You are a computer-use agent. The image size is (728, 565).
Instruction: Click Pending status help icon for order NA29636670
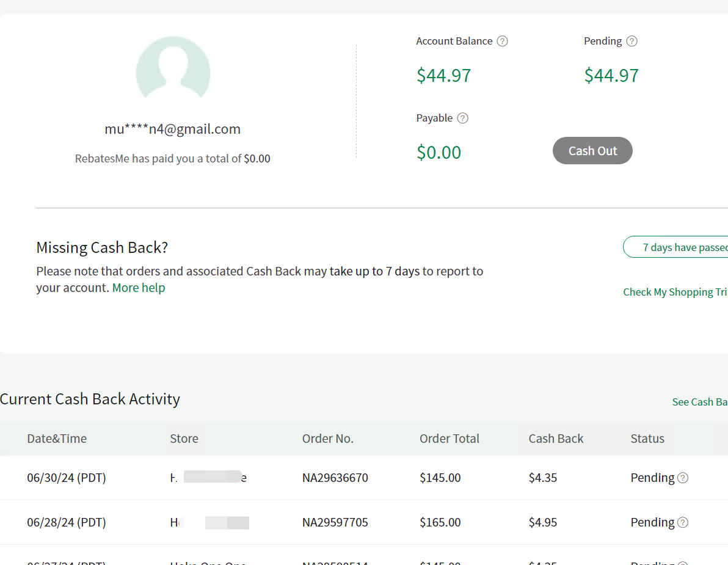coord(683,478)
